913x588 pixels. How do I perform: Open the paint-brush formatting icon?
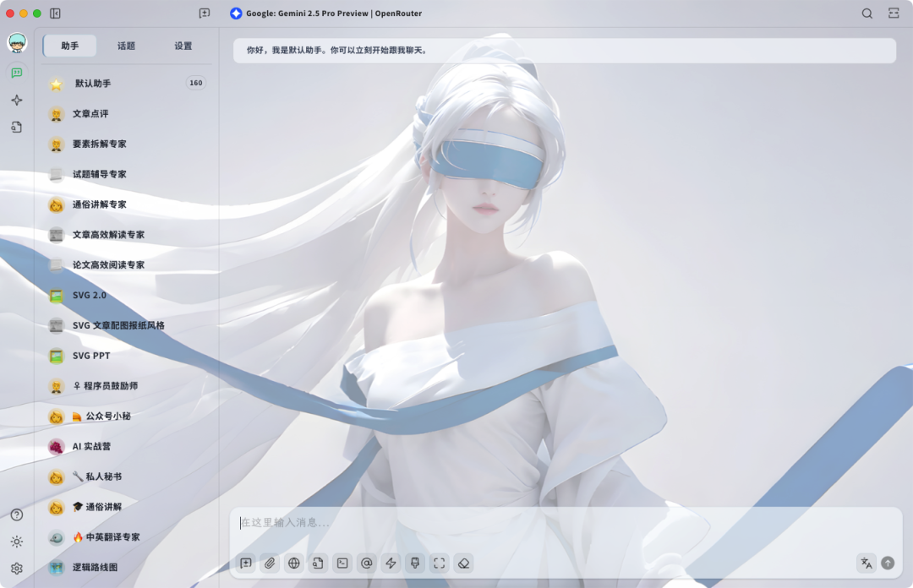414,563
